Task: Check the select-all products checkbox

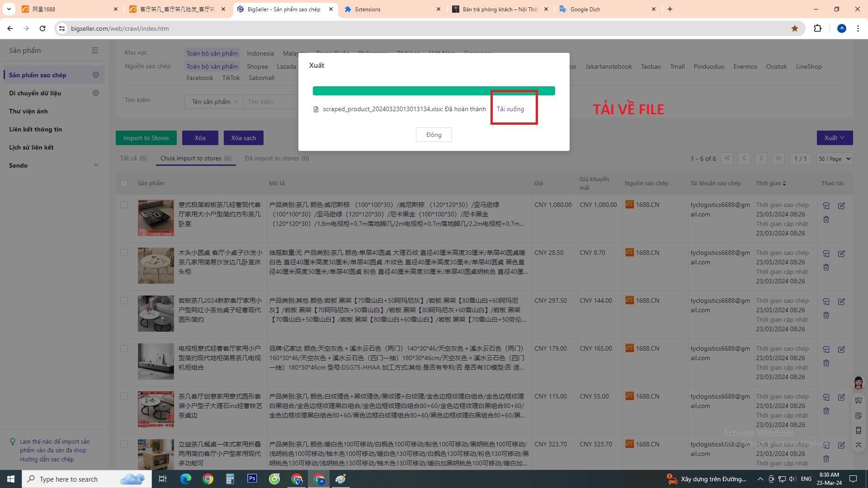Action: (x=124, y=183)
